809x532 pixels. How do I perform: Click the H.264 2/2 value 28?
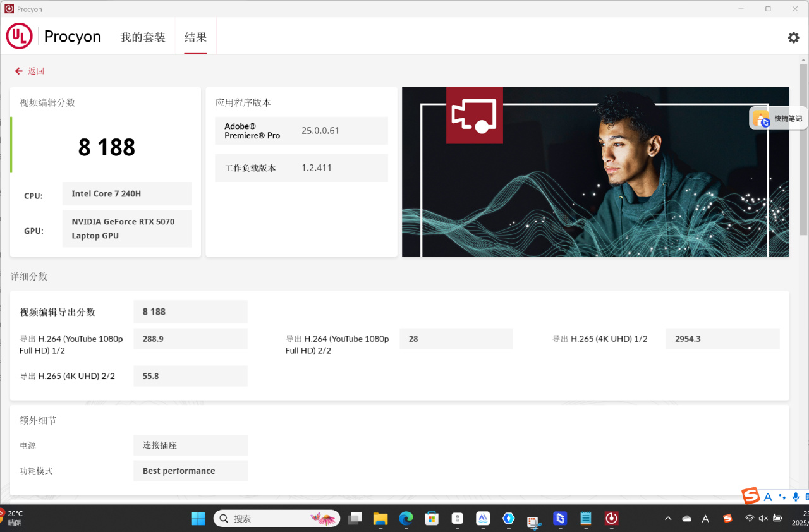(x=456, y=339)
